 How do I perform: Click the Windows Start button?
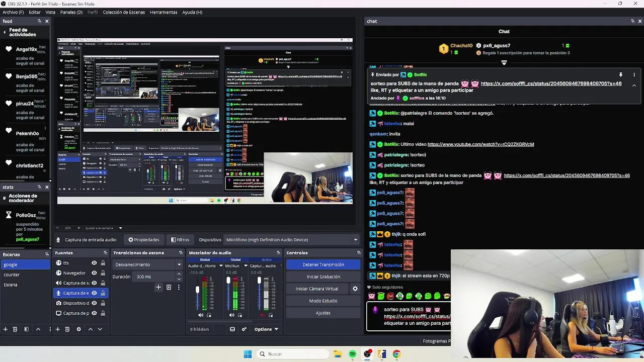click(x=248, y=354)
